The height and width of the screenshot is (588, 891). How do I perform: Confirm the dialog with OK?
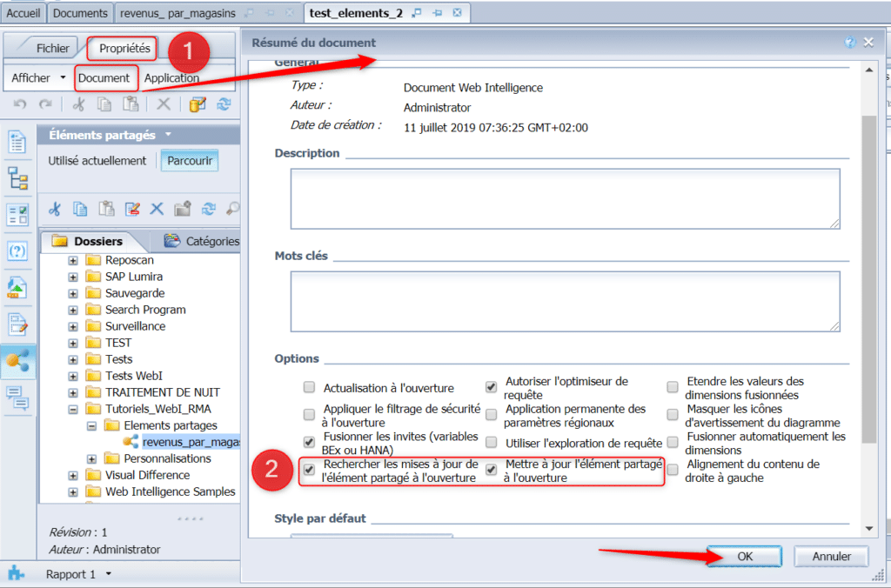744,556
